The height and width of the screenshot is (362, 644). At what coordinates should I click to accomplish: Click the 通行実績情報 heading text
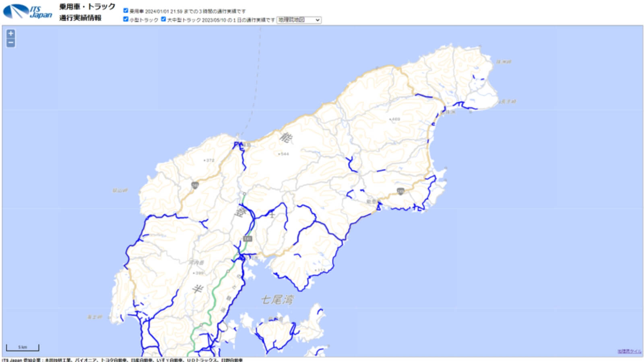coord(80,18)
